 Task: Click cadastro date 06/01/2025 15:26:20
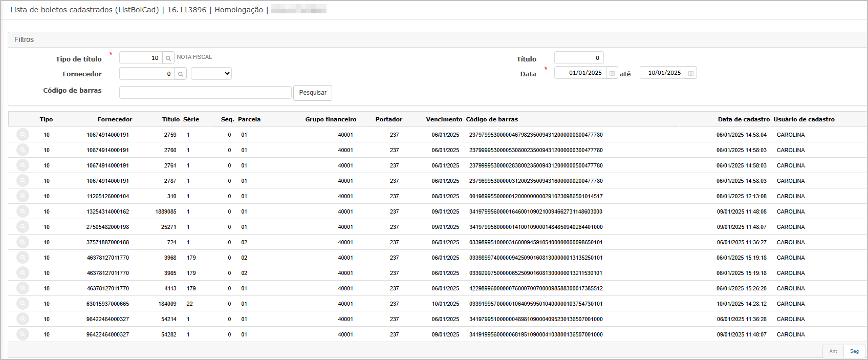click(742, 288)
